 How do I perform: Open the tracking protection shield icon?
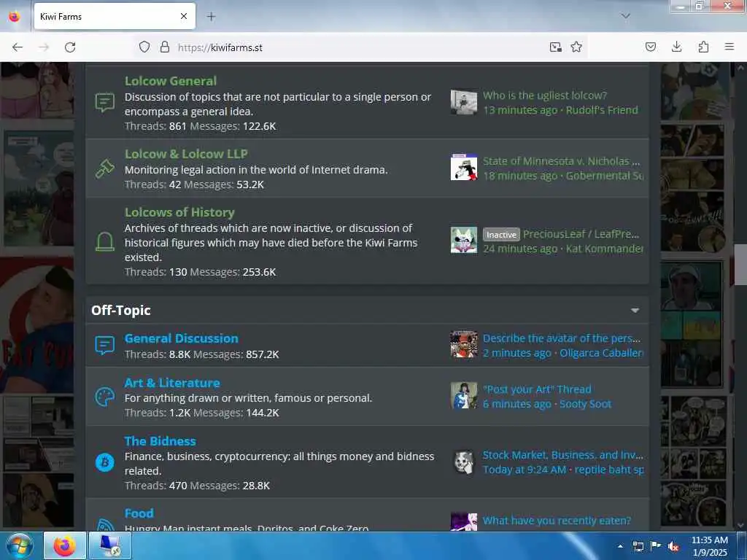[144, 47]
